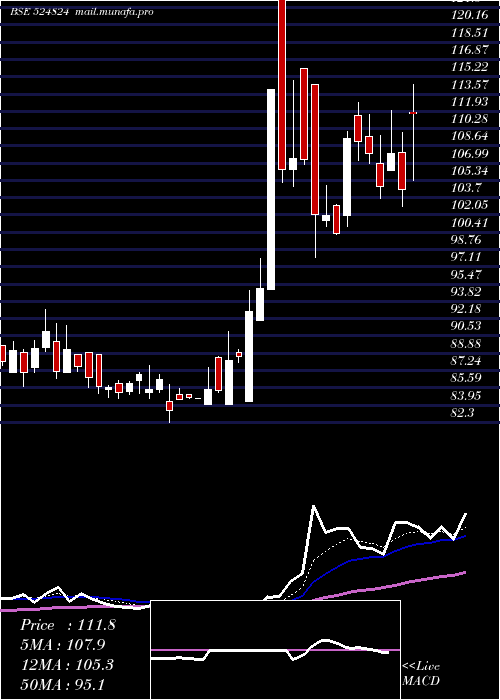
Task: Select the 120.16 price axis label
Action: tap(469, 16)
